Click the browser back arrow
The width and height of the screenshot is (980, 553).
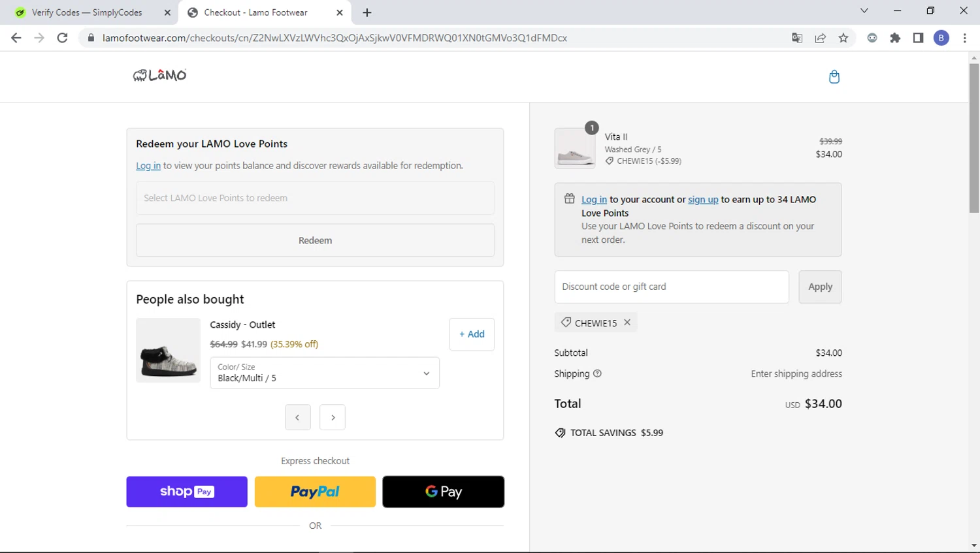coord(16,38)
